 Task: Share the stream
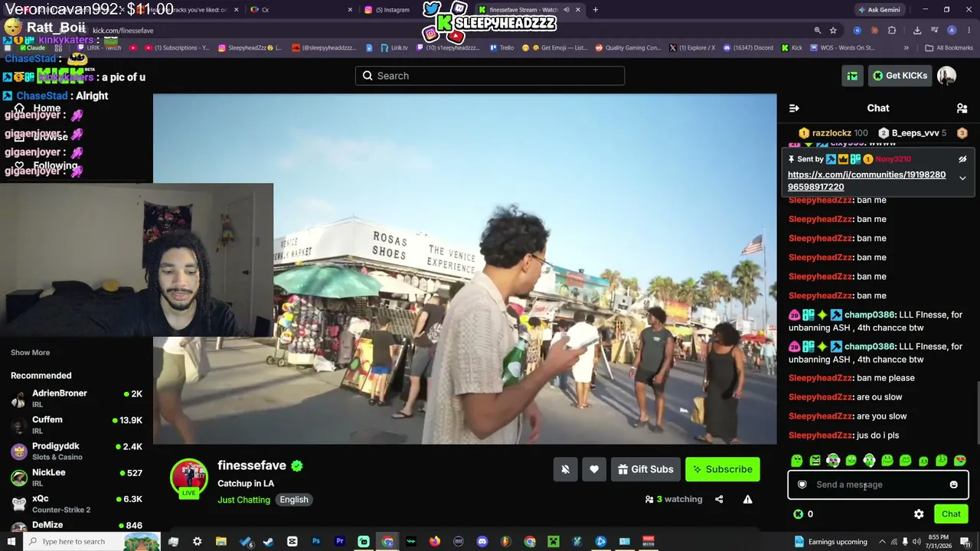[719, 500]
